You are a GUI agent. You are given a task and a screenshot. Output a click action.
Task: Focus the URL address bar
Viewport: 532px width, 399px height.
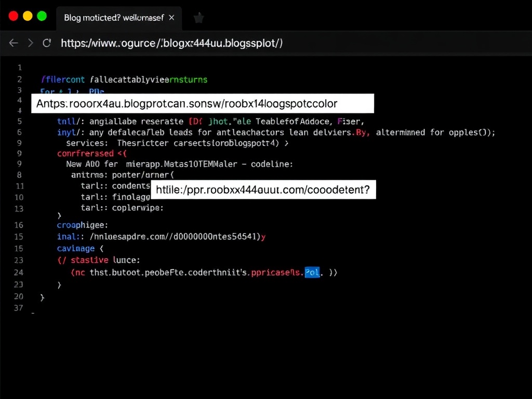point(171,43)
